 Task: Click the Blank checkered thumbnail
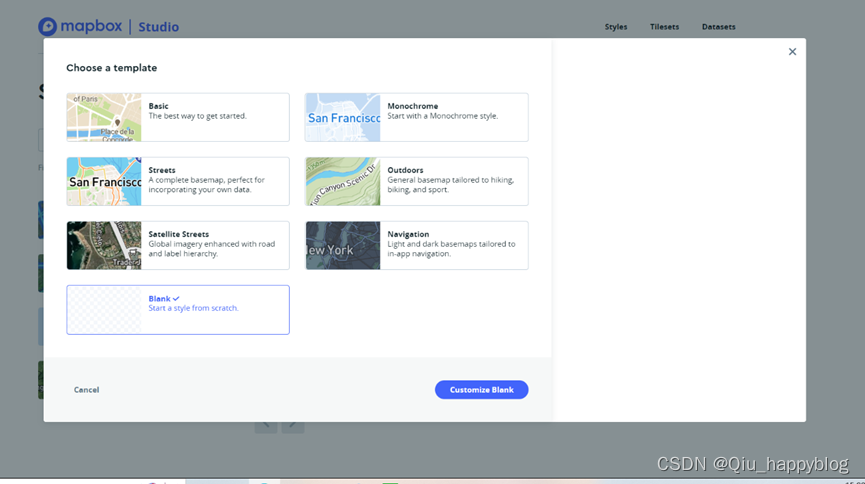click(104, 310)
